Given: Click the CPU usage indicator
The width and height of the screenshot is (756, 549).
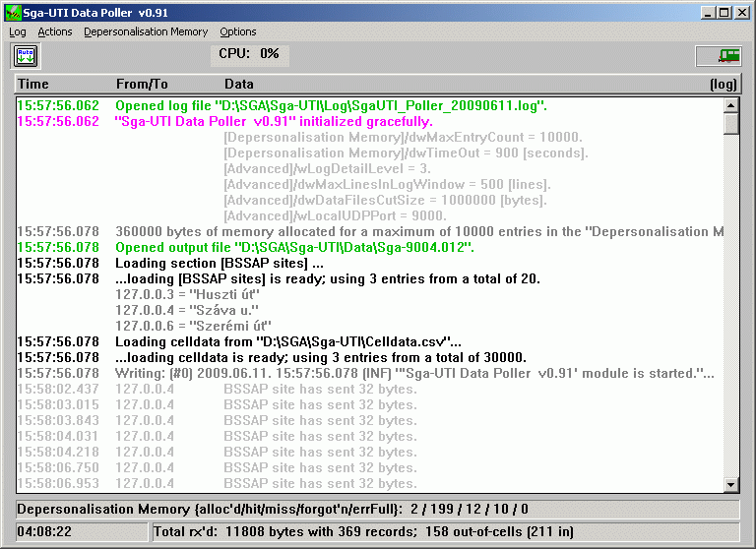Looking at the screenshot, I should click(250, 54).
